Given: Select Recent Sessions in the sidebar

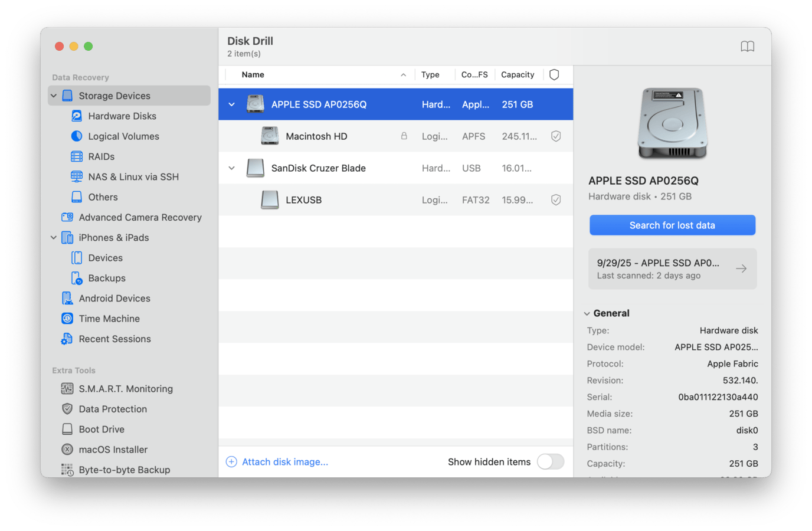Looking at the screenshot, I should pyautogui.click(x=114, y=339).
